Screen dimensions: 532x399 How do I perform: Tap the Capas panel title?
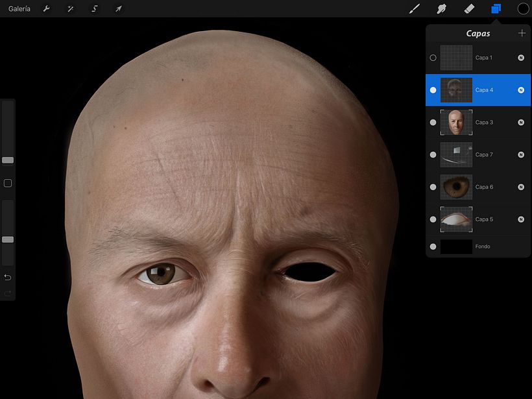pyautogui.click(x=478, y=33)
